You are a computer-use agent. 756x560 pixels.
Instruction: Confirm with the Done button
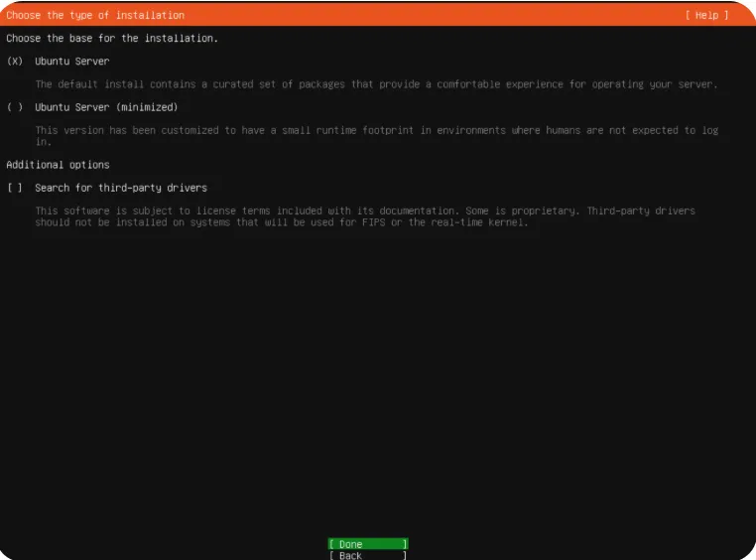[368, 544]
